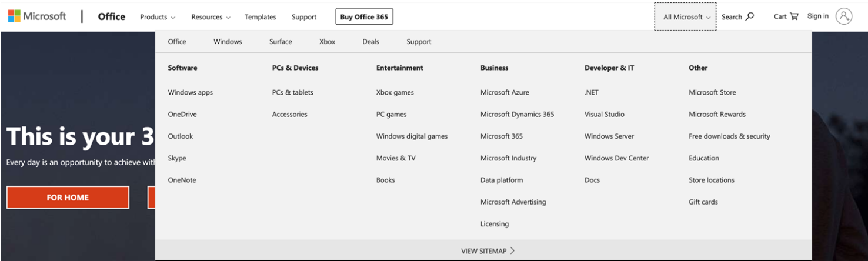Open the Templates nav item

pyautogui.click(x=261, y=17)
